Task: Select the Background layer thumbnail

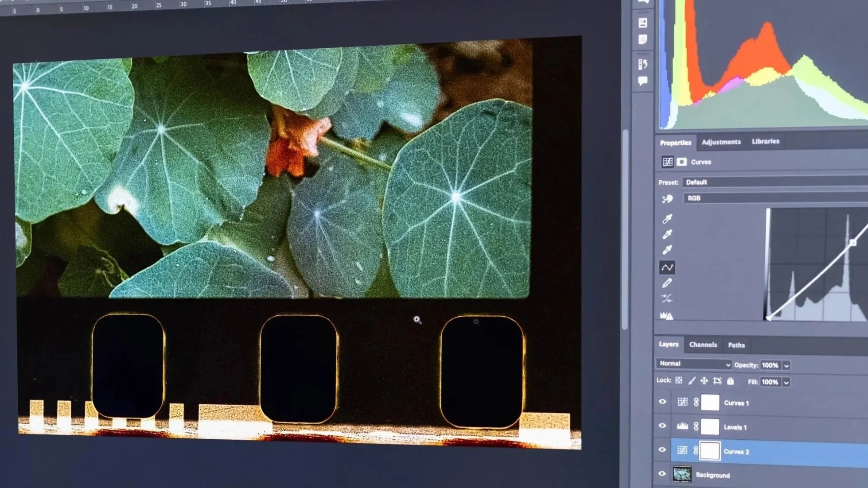Action: tap(682, 474)
